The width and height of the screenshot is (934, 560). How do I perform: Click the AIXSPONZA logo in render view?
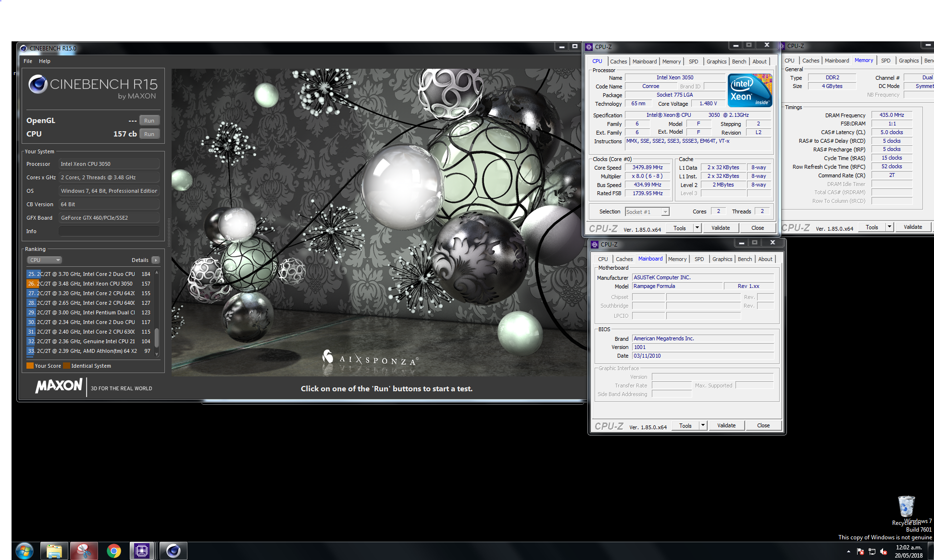click(x=370, y=359)
